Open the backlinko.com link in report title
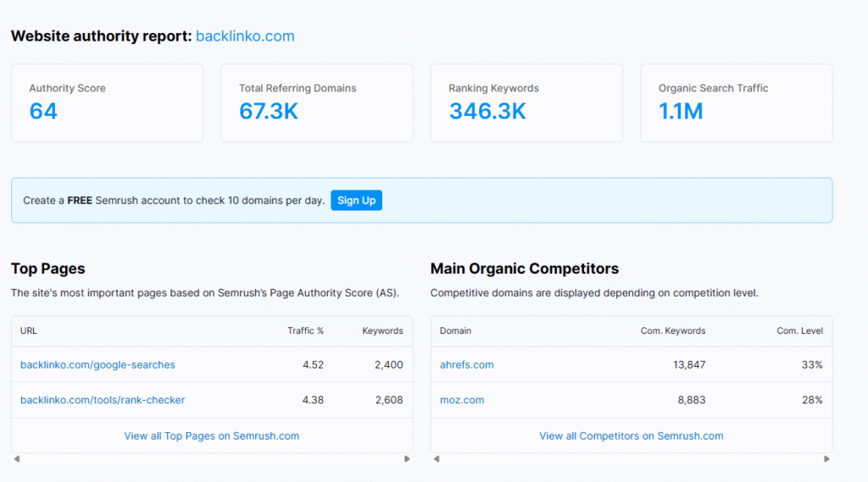The image size is (868, 482). [245, 36]
